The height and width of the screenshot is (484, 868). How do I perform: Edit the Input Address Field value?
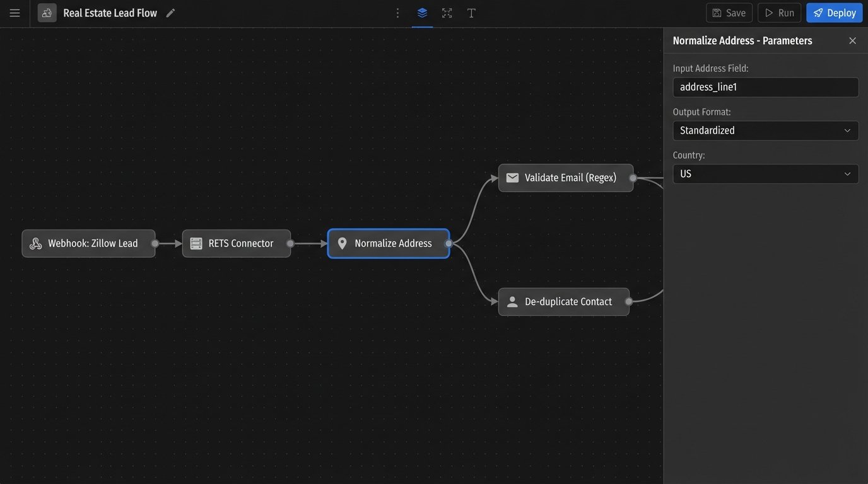765,87
